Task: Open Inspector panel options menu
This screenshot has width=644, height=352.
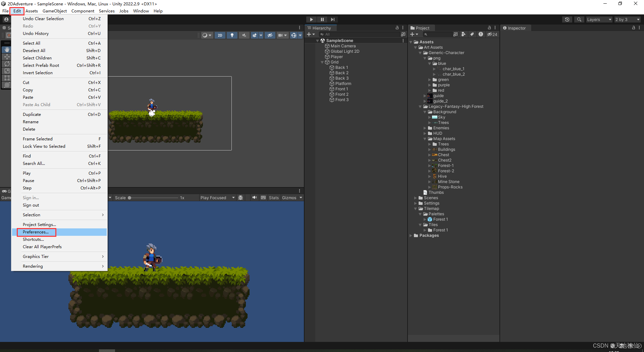Action: coord(639,28)
